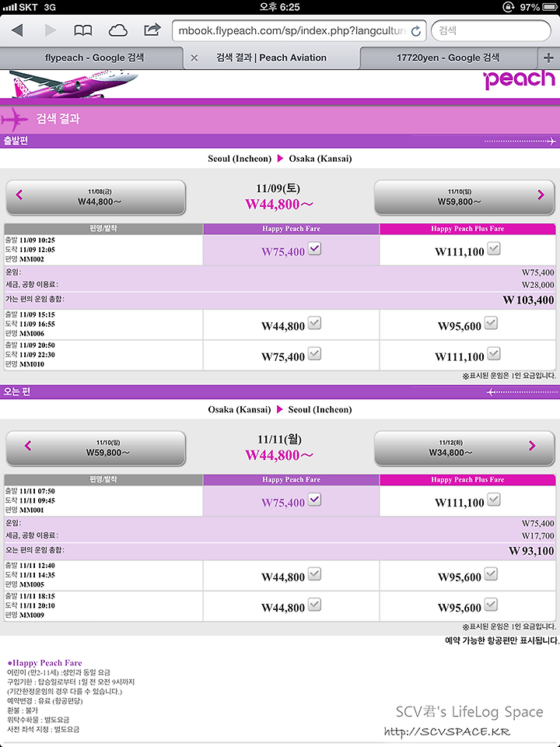This screenshot has height=747, width=560.
Task: Click the airplane icon beside search results heading
Action: tap(14, 118)
